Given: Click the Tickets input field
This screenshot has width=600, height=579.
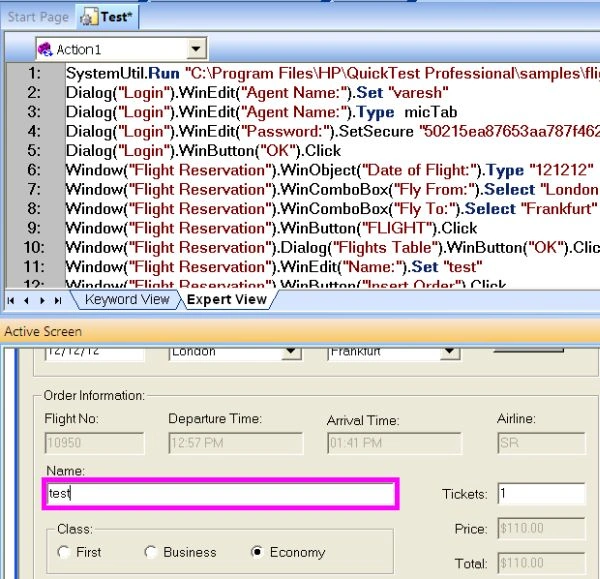Looking at the screenshot, I should [541, 494].
